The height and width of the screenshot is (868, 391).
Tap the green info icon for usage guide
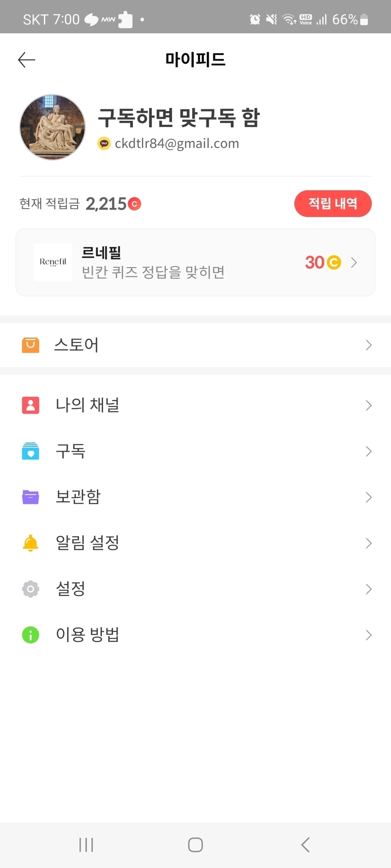[x=31, y=635]
